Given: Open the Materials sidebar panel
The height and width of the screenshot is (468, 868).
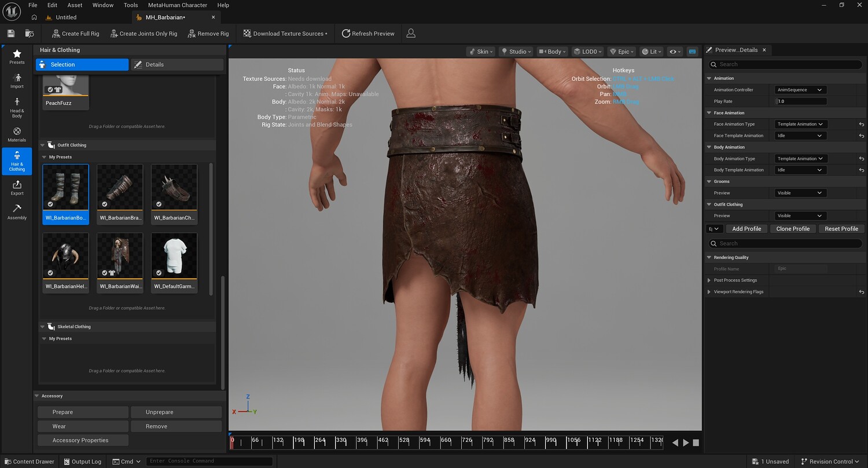Looking at the screenshot, I should [x=17, y=134].
